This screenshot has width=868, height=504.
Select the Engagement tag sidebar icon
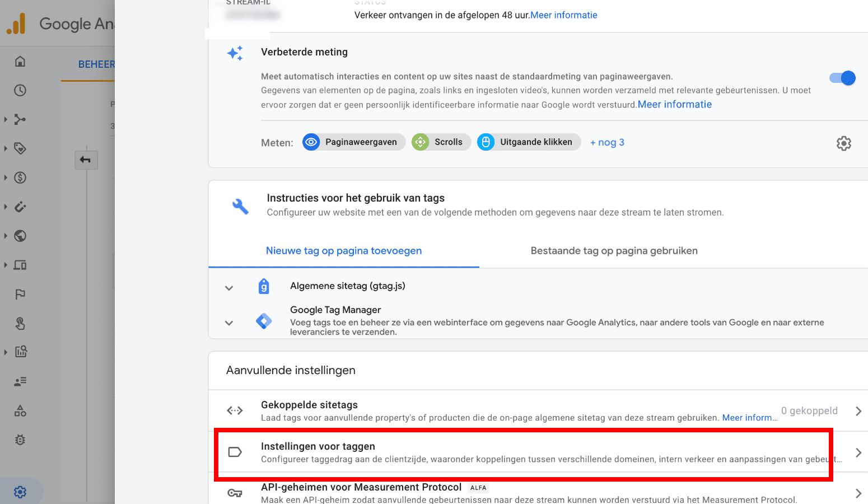point(20,148)
